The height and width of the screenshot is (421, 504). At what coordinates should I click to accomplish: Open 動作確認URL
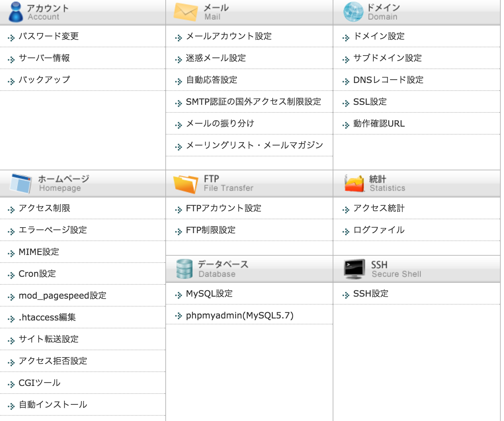pyautogui.click(x=379, y=123)
